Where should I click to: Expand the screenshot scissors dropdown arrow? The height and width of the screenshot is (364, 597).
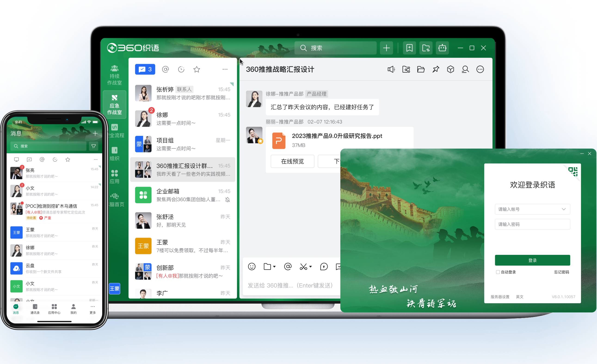[310, 267]
